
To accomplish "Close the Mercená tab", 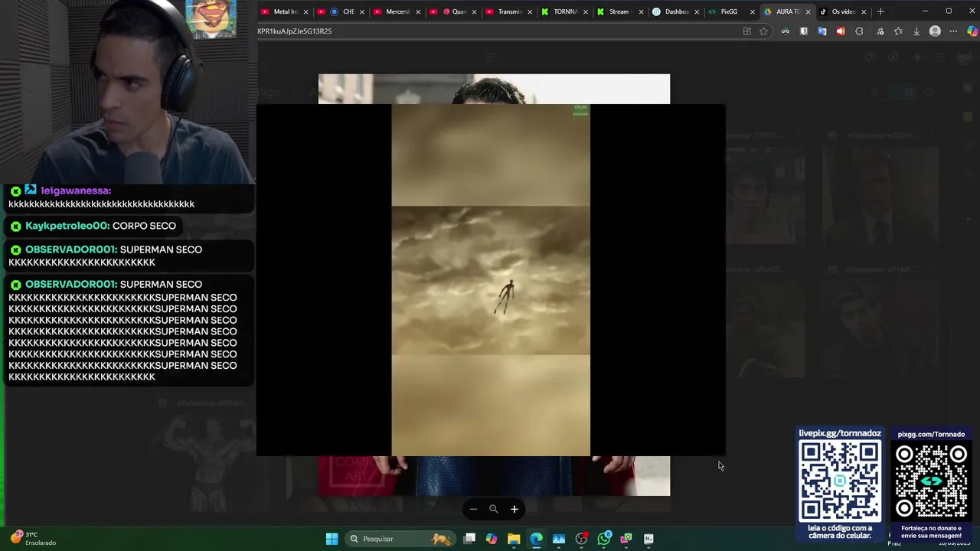I will (418, 11).
